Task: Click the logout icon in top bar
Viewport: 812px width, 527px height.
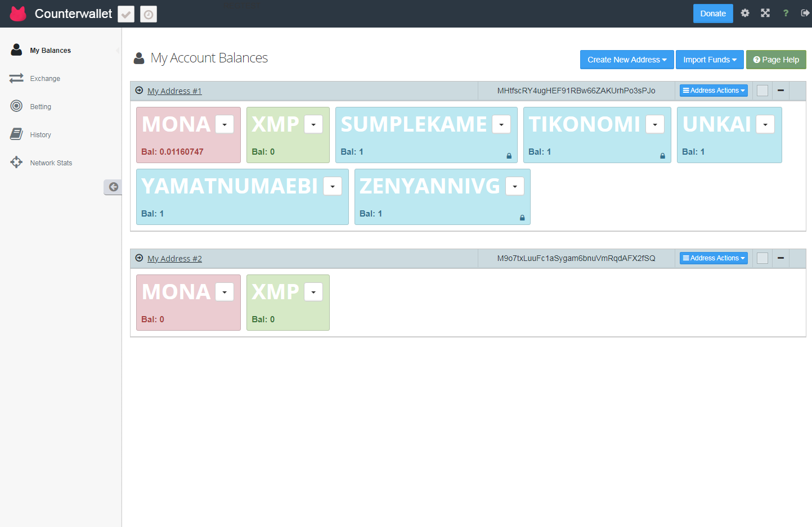Action: pos(805,13)
